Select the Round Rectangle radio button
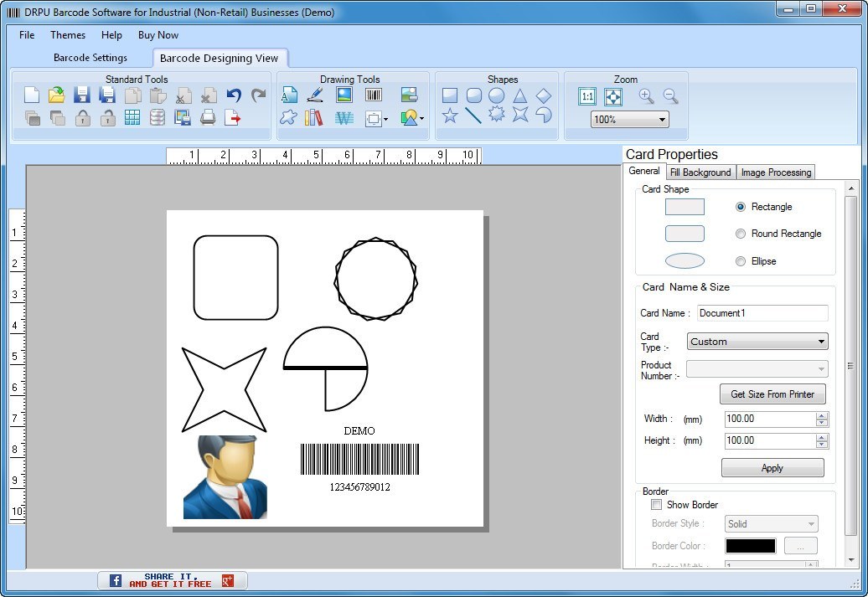The image size is (868, 597). (741, 234)
